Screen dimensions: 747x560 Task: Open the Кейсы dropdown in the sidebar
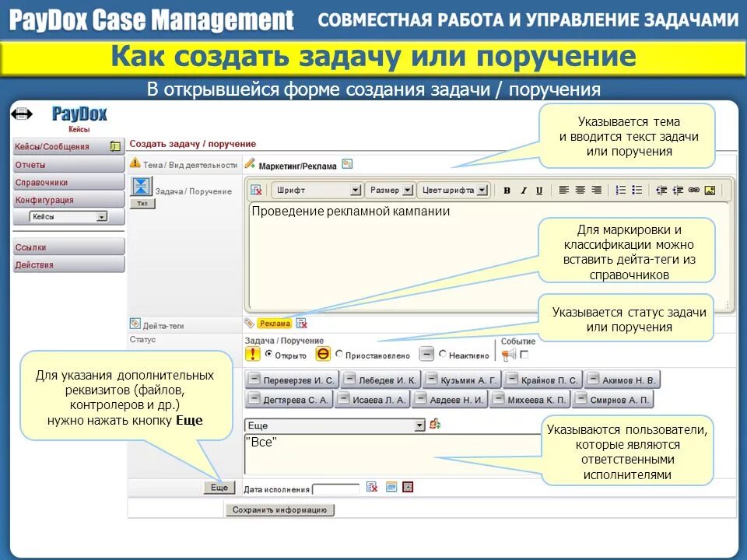pos(69,217)
